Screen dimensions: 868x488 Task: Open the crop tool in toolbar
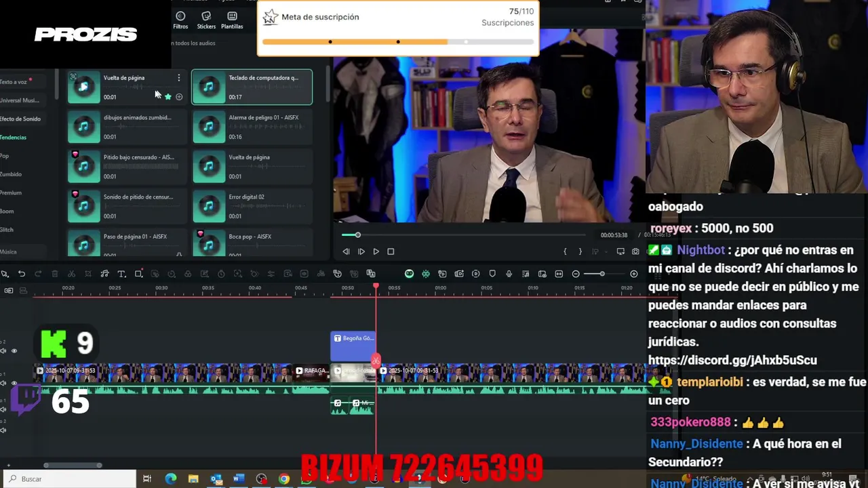pyautogui.click(x=88, y=274)
